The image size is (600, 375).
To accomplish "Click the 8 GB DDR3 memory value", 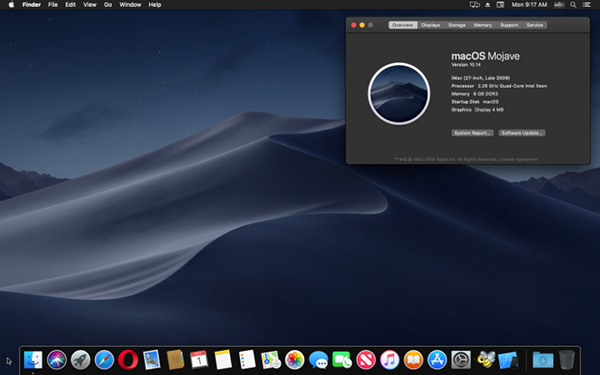I will (485, 94).
